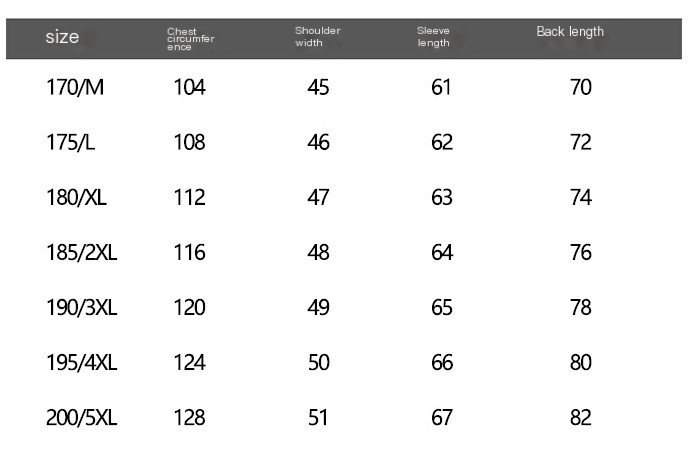Select shoulder width value 50
The image size is (700, 469).
pos(318,362)
